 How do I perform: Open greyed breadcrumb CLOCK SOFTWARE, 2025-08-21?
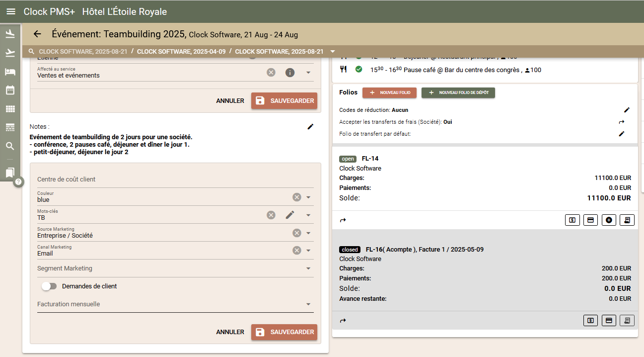(83, 52)
